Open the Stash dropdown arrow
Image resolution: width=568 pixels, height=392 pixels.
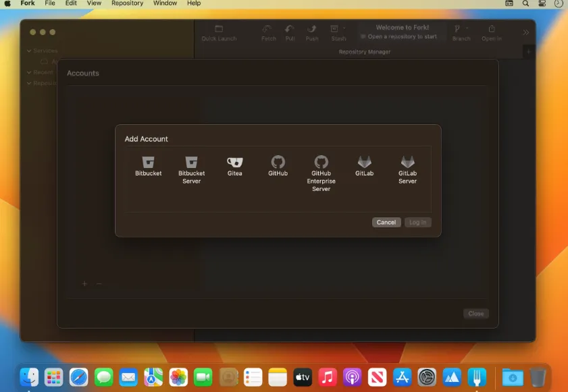click(344, 28)
